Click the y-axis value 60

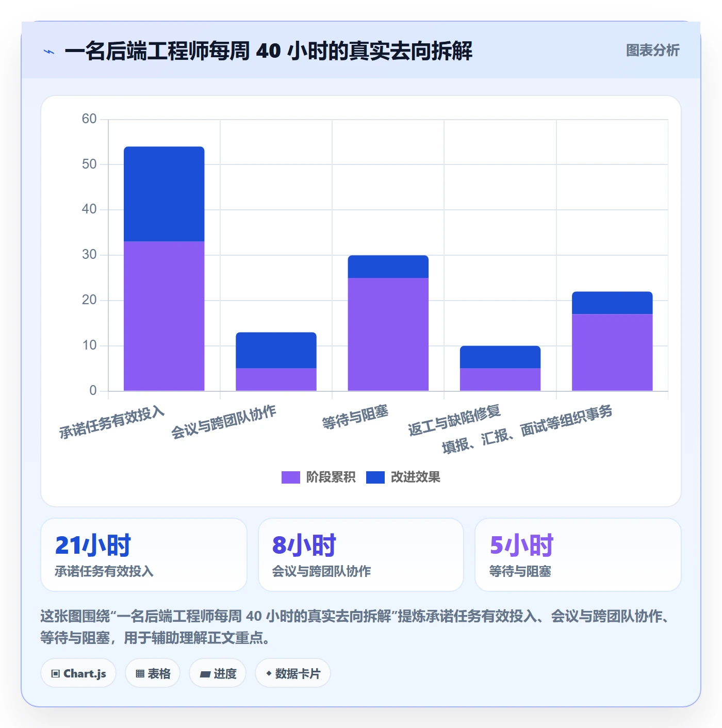coord(89,119)
